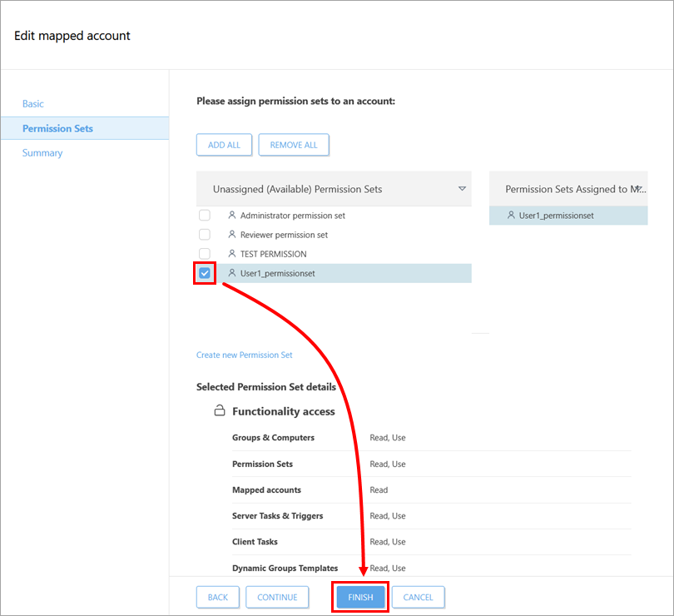674x616 pixels.
Task: Select the assigned User1_permissionset row
Action: tap(567, 216)
